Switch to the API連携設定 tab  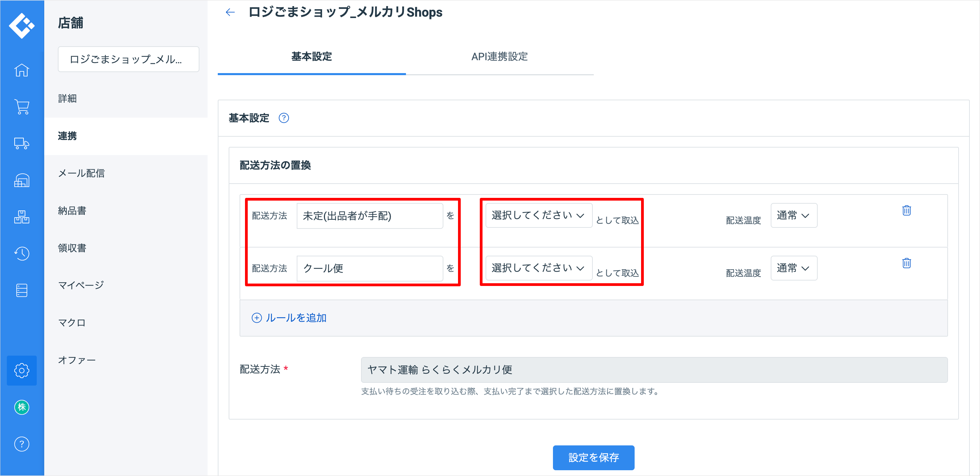coord(499,57)
